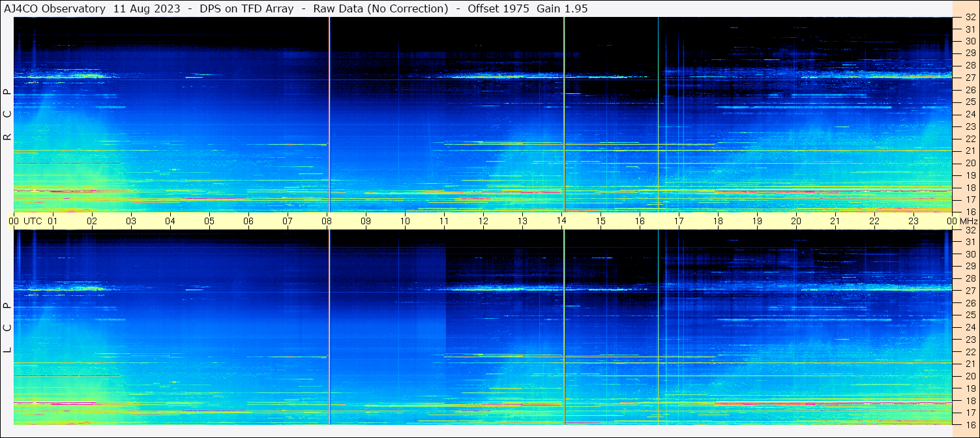Viewport: 980px width, 438px height.
Task: Click hour 11 on the UTC time axis
Action: pos(444,221)
